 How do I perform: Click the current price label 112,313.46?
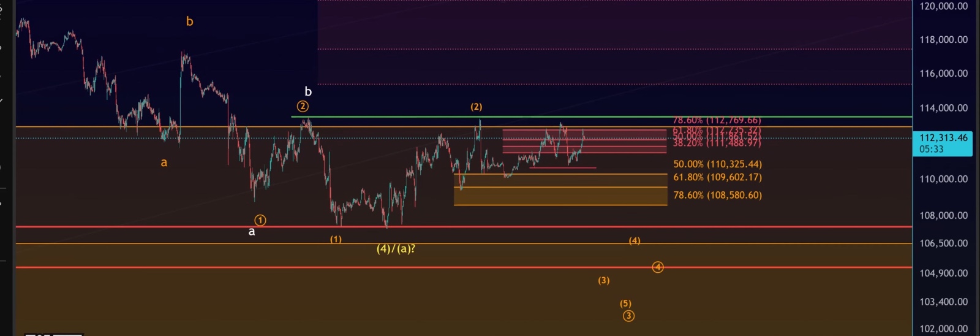point(943,138)
